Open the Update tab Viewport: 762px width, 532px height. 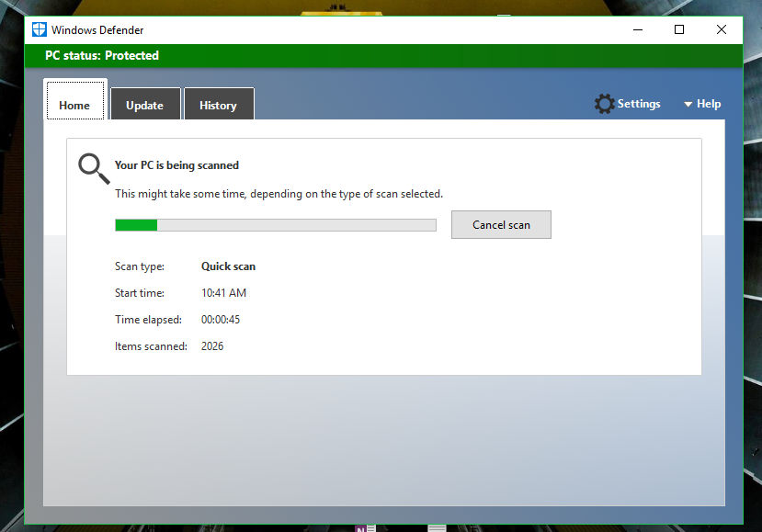145,104
